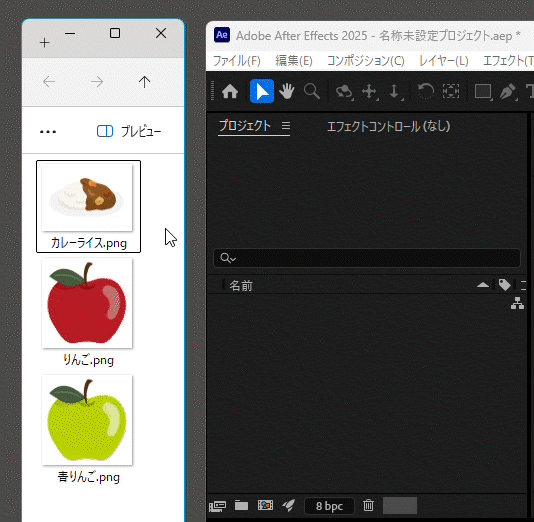
Task: Select the Hand tool
Action: 287,91
